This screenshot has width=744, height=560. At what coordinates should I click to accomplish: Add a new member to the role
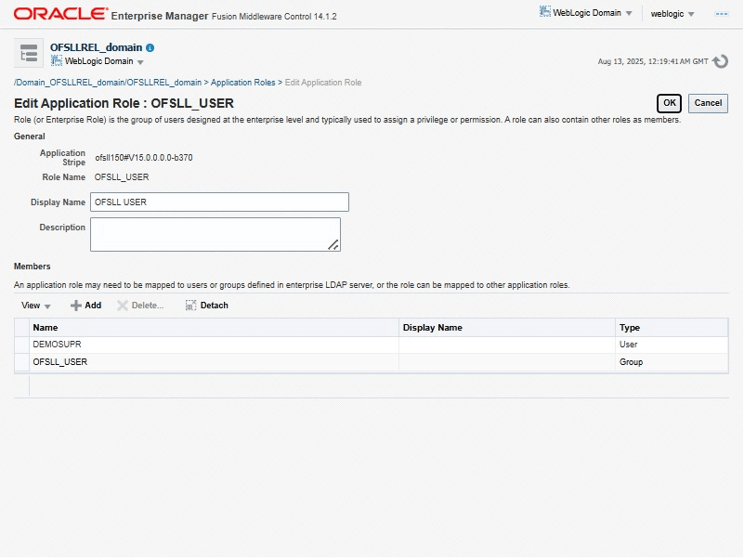[85, 306]
